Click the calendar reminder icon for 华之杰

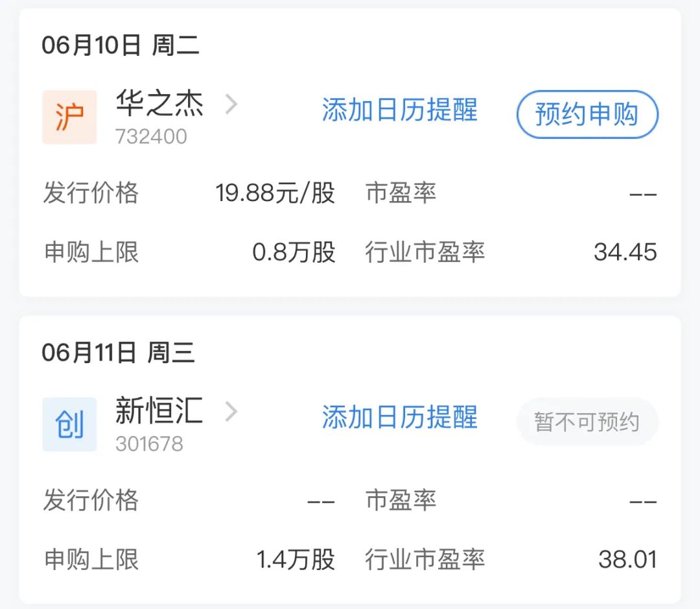[400, 112]
